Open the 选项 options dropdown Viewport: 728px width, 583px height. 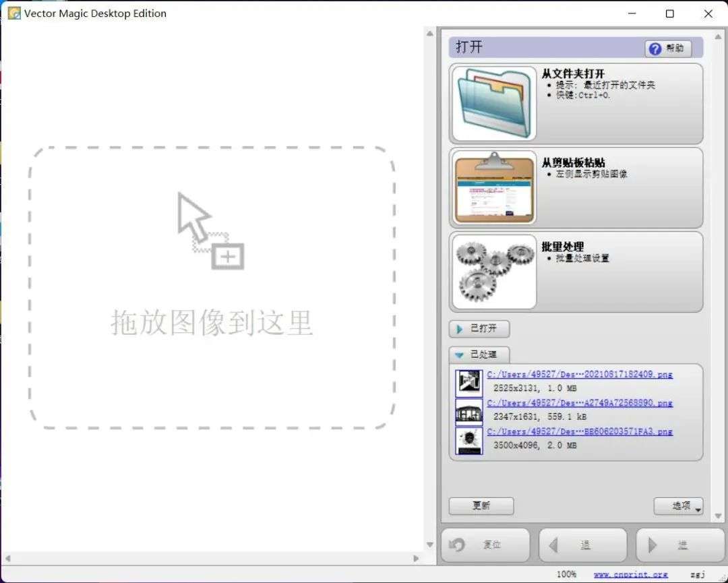point(678,506)
